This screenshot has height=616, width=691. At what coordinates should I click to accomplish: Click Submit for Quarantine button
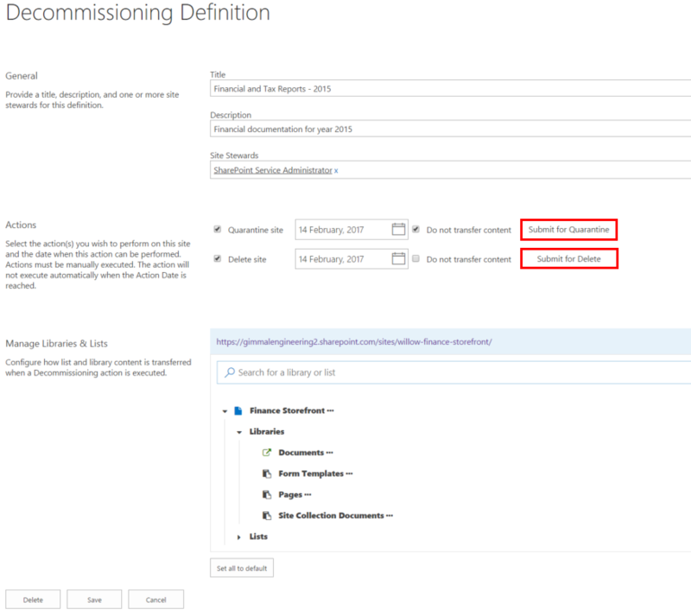coord(568,230)
